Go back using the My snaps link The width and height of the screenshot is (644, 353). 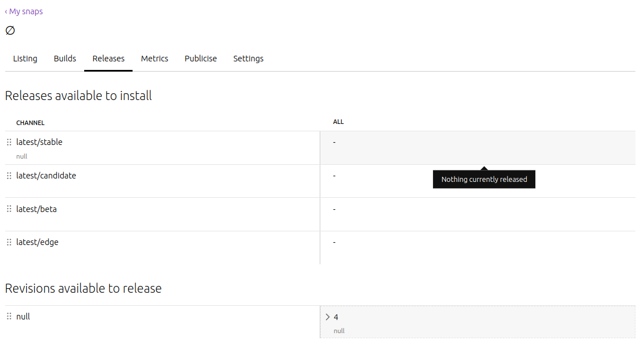point(23,11)
